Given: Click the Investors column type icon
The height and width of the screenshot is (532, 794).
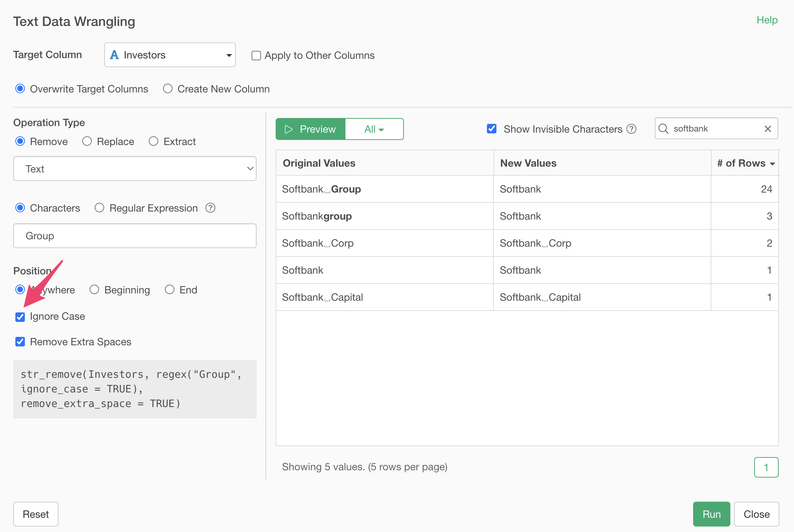Looking at the screenshot, I should 114,55.
